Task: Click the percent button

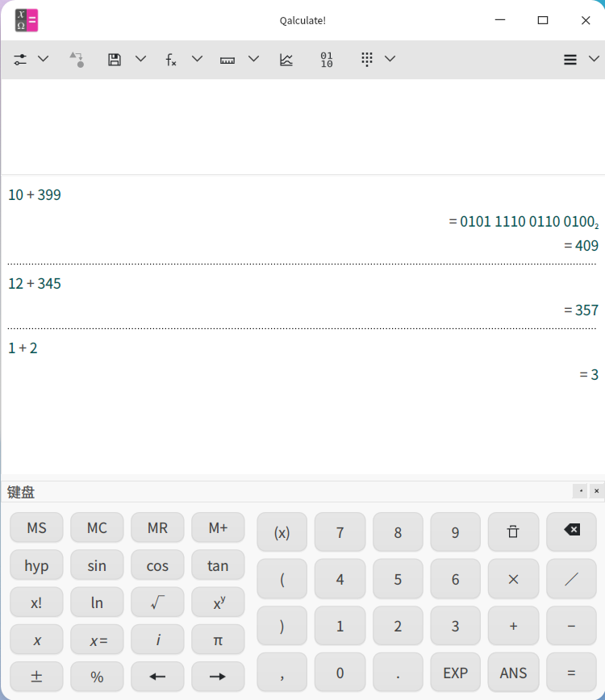Action: point(97,677)
